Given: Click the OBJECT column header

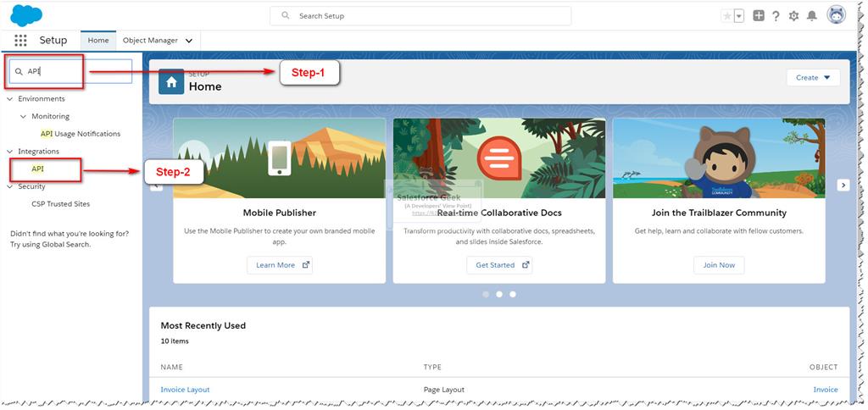Looking at the screenshot, I should pyautogui.click(x=824, y=367).
